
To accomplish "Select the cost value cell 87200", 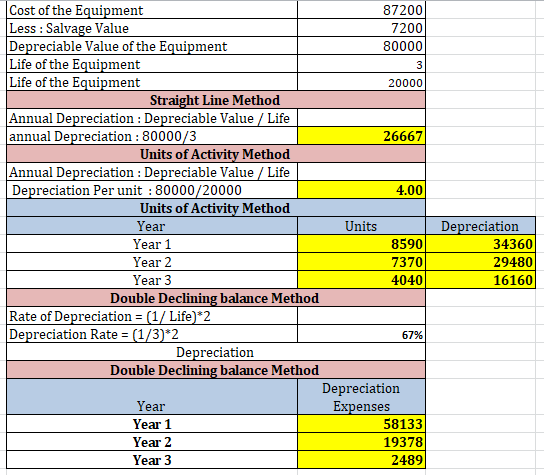I will (x=361, y=10).
